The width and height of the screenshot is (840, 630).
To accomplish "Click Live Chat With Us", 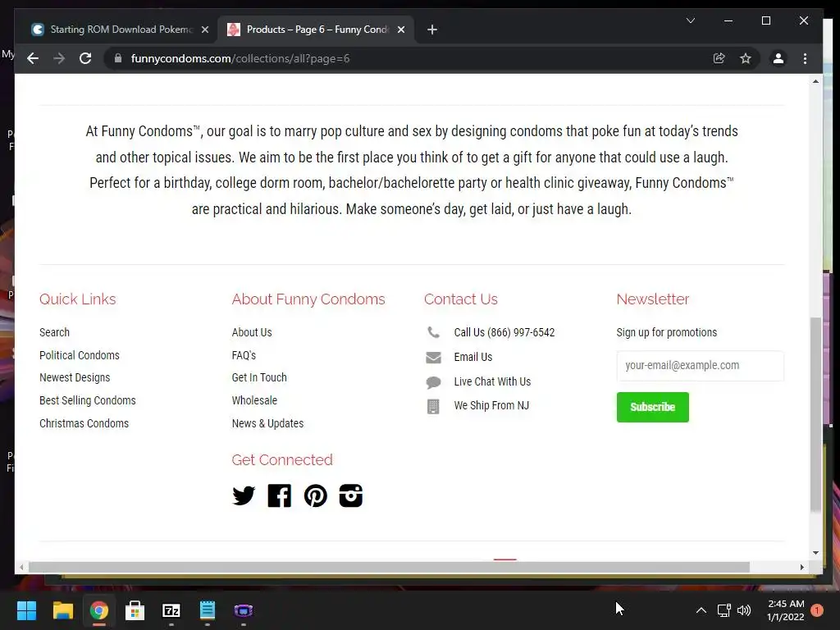I will pyautogui.click(x=492, y=381).
